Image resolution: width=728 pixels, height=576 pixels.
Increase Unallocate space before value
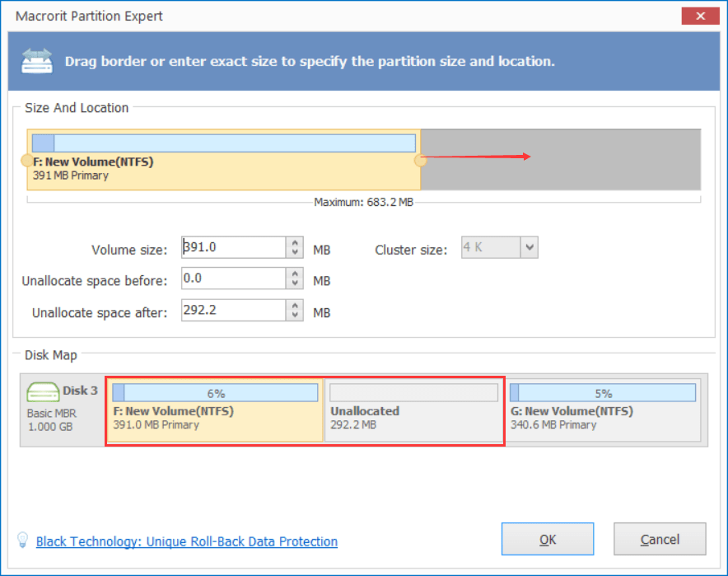295,274
